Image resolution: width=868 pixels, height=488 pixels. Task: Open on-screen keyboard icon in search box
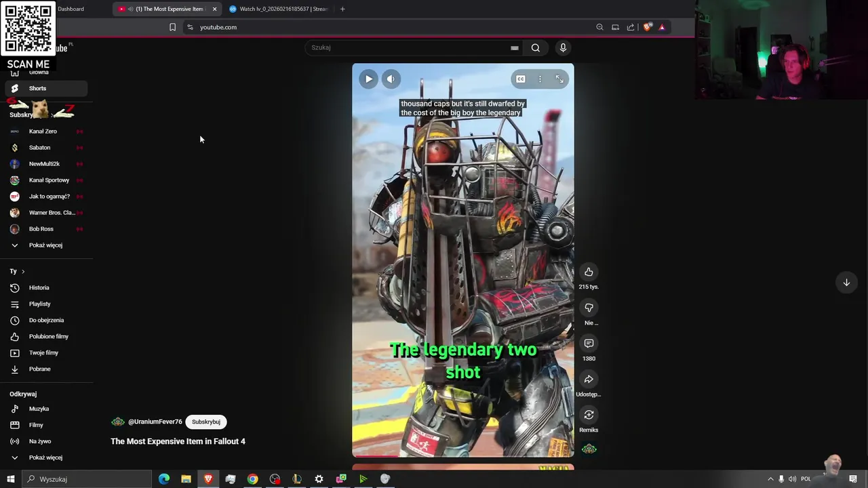[515, 48]
